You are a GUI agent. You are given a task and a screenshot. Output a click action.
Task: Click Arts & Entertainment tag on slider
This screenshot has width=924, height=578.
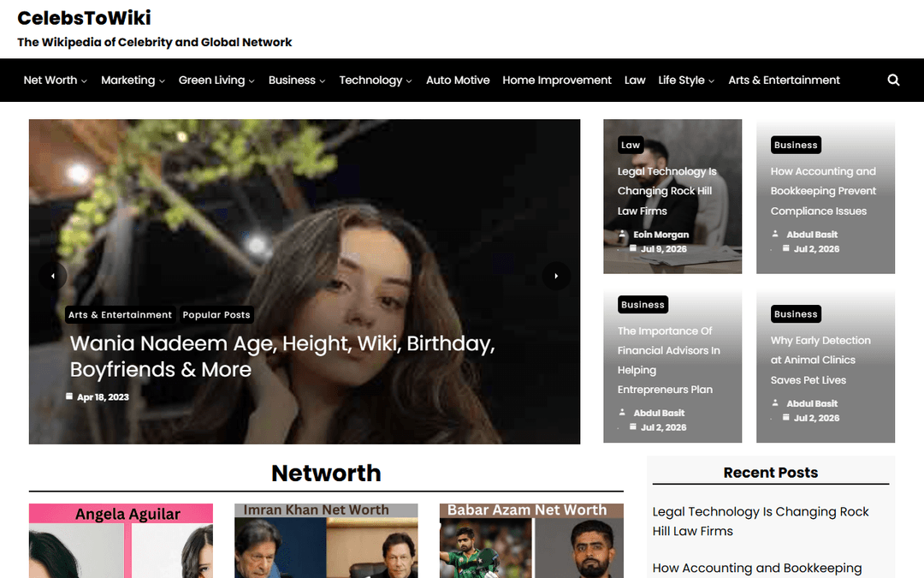pos(121,314)
